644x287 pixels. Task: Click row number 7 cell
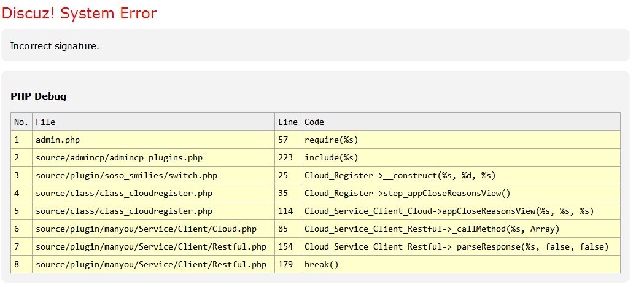(x=21, y=246)
